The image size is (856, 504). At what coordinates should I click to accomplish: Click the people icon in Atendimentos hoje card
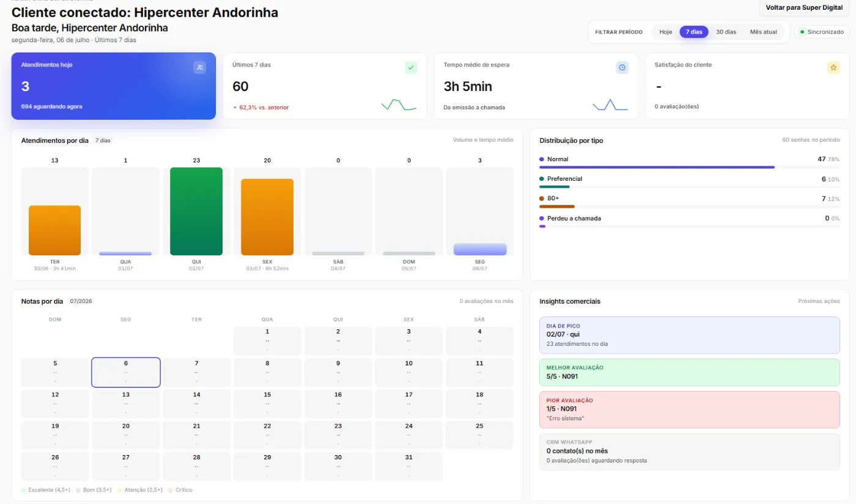(x=200, y=68)
